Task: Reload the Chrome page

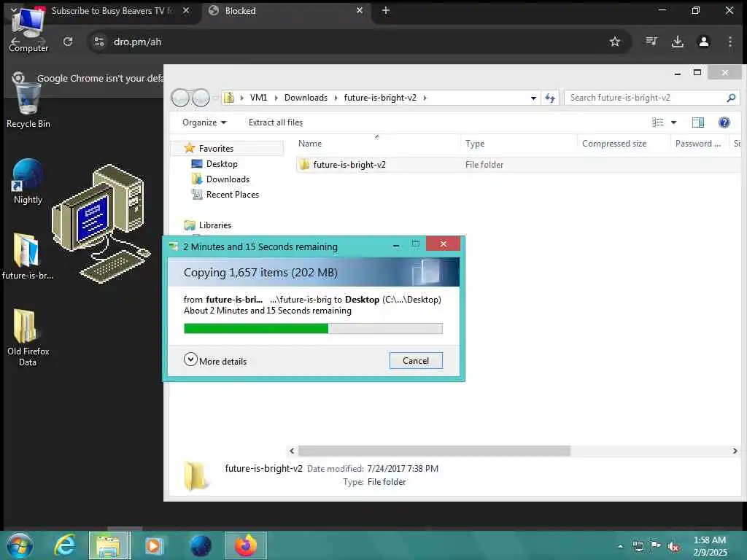Action: point(68,42)
